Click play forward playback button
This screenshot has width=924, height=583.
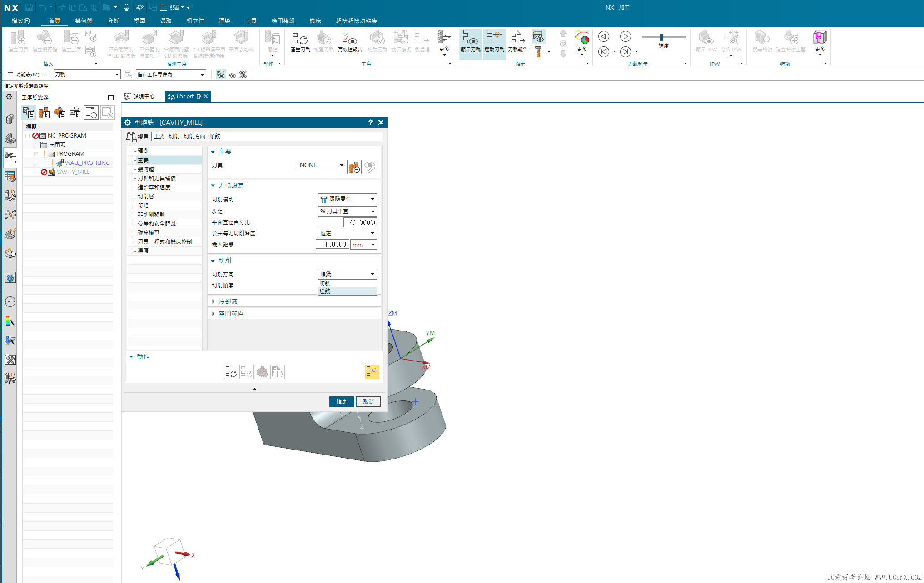[626, 36]
